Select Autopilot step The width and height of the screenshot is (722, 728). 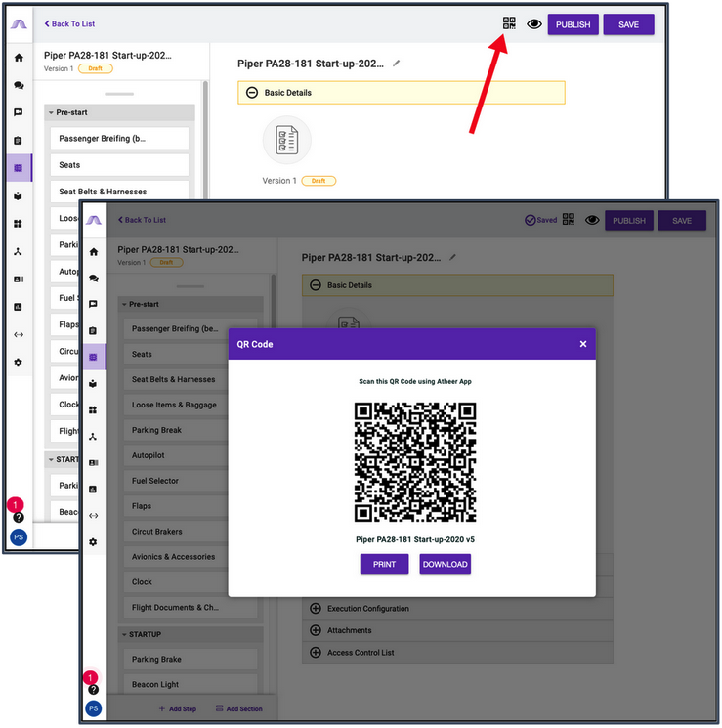point(176,455)
